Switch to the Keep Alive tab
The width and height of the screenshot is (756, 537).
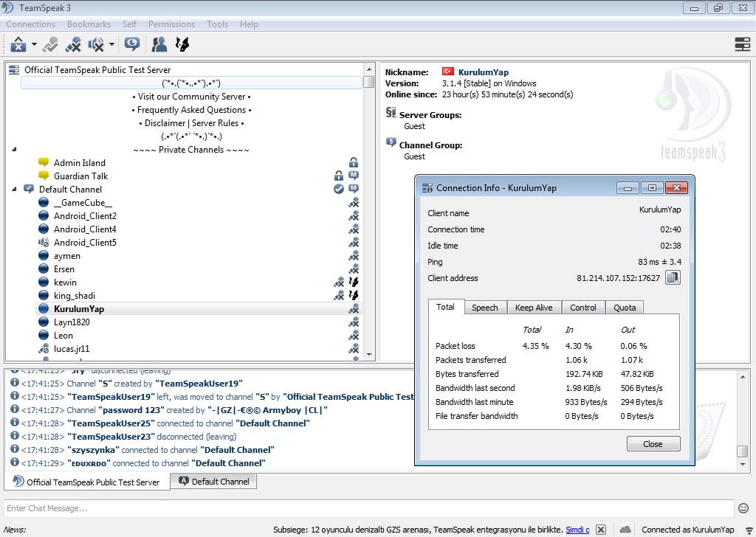point(534,308)
